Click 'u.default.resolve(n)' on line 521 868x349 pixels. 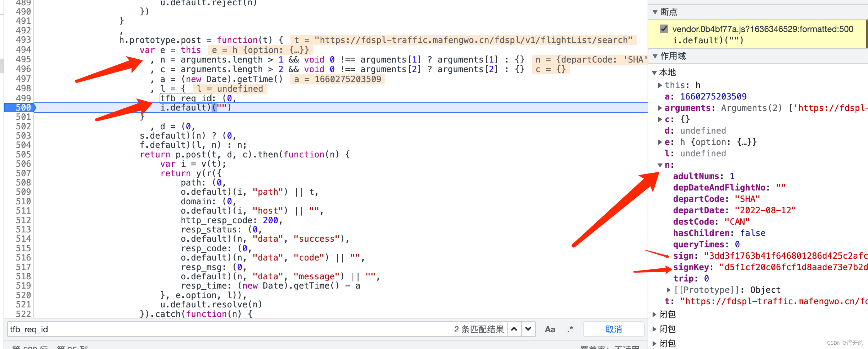pos(211,305)
